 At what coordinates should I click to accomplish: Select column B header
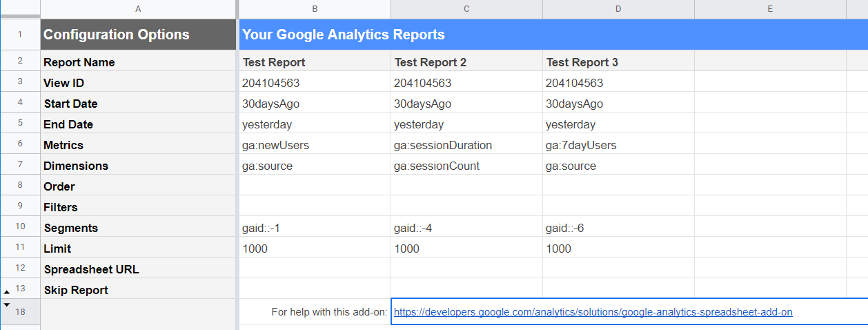click(x=315, y=9)
